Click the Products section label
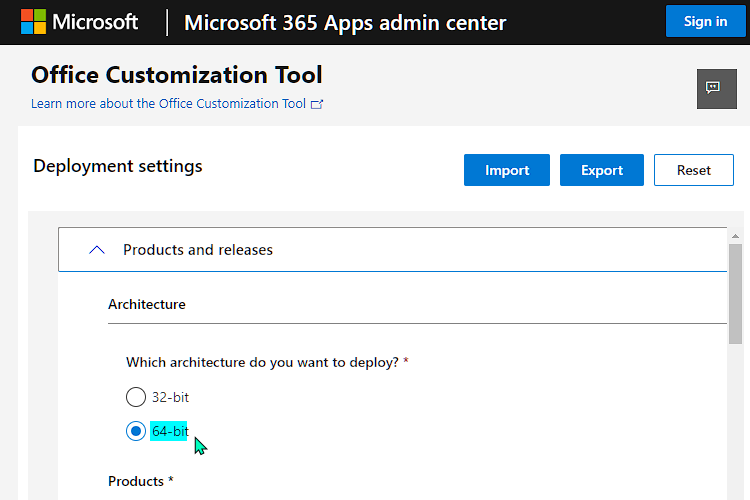Screen dimensions: 750x500 click(x=141, y=481)
